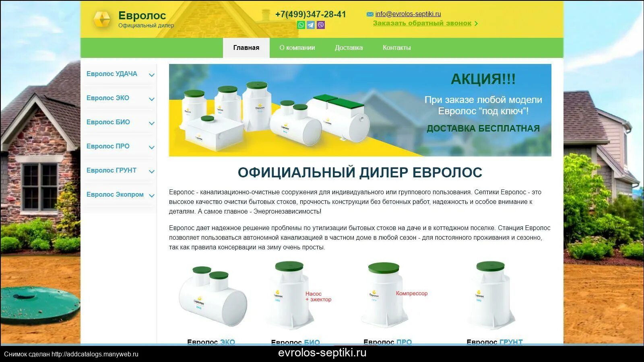Open the Viber contact icon
Image resolution: width=644 pixels, height=362 pixels.
(321, 25)
